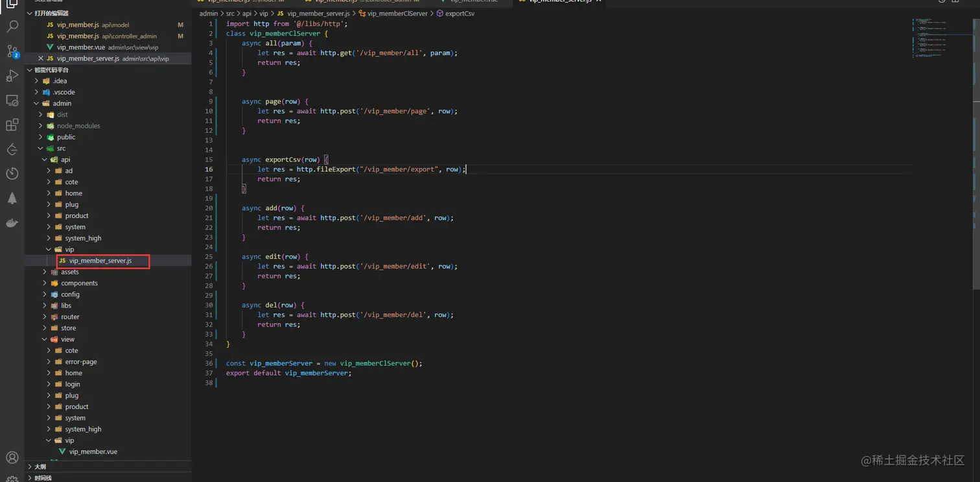Expand the libs folder
Viewport: 980px width, 482px height.
tap(45, 306)
